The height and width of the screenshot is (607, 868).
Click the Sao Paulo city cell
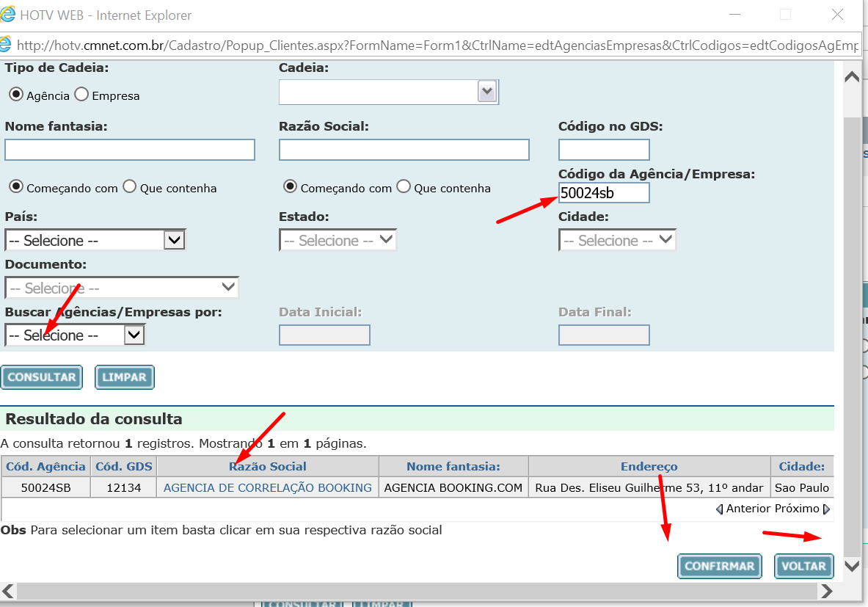click(802, 487)
